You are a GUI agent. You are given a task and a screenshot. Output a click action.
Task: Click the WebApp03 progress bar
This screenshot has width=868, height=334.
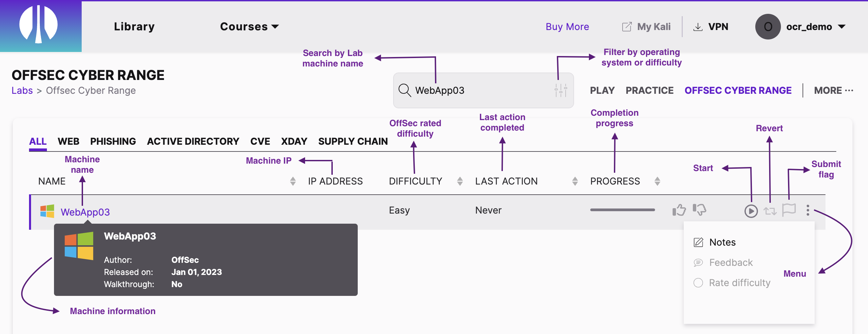click(622, 210)
